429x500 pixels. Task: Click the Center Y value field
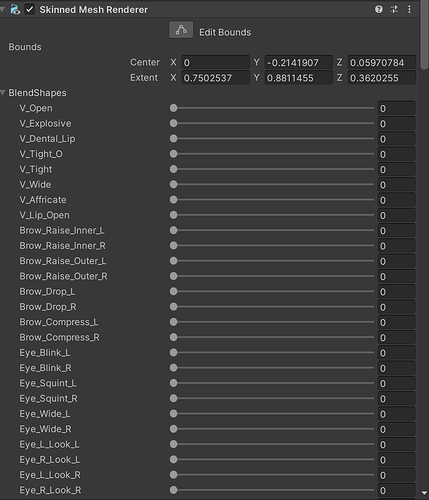299,62
